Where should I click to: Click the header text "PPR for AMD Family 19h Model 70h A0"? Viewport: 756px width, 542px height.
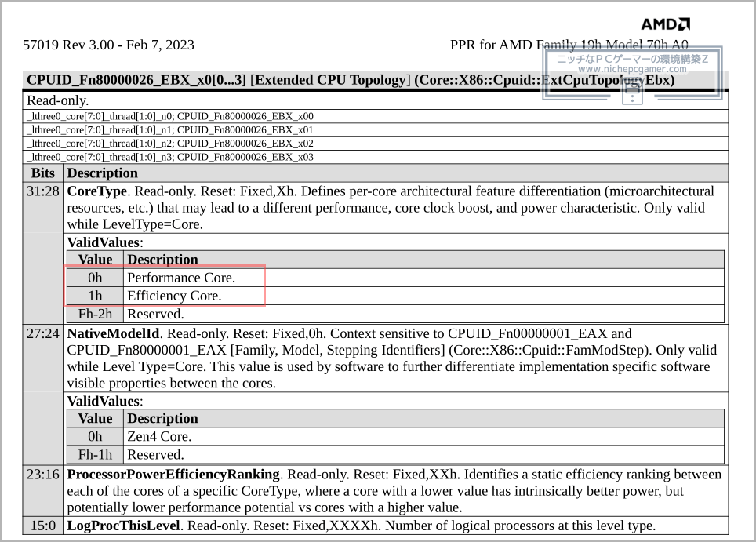pyautogui.click(x=569, y=45)
